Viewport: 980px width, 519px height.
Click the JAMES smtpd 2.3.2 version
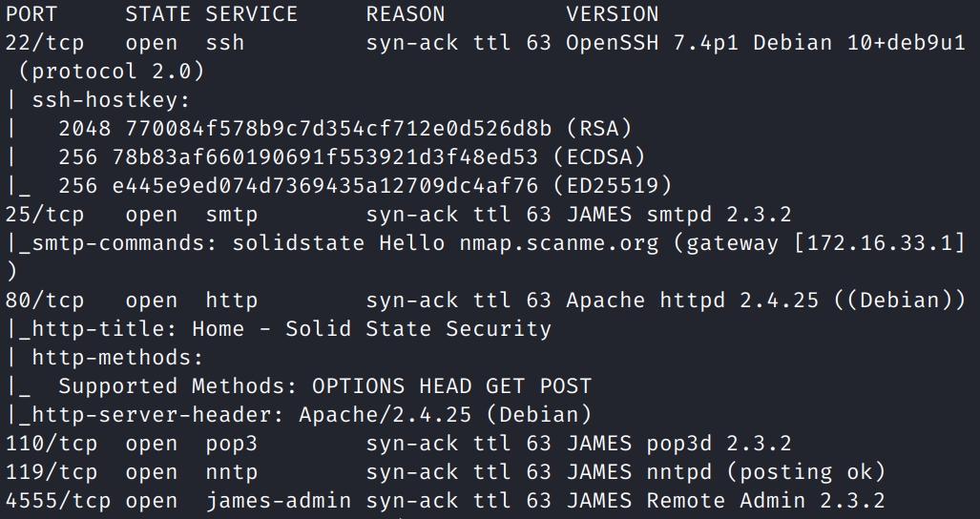678,215
